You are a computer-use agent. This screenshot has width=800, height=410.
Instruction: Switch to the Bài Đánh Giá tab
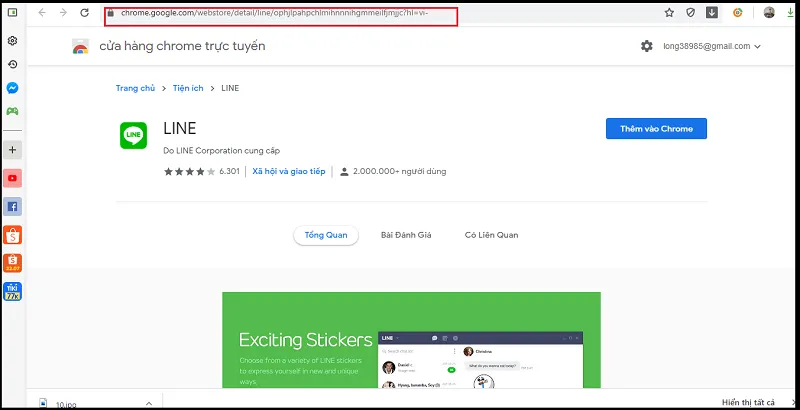click(x=405, y=235)
